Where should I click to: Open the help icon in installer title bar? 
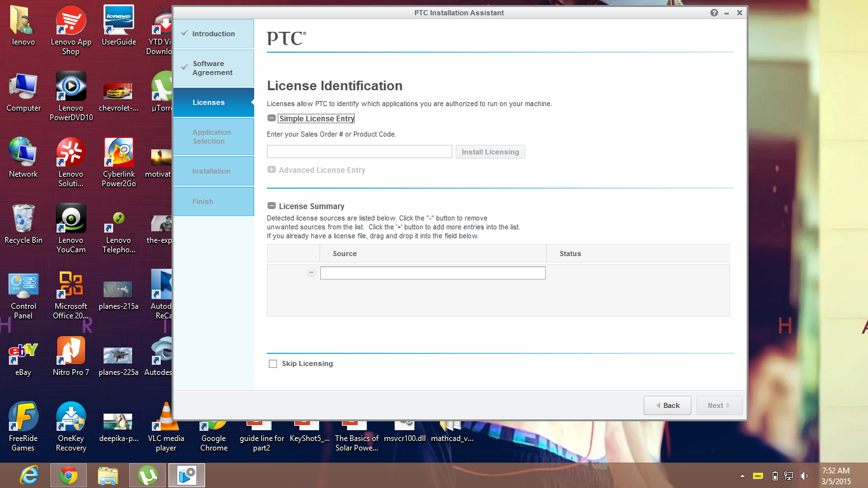click(714, 13)
